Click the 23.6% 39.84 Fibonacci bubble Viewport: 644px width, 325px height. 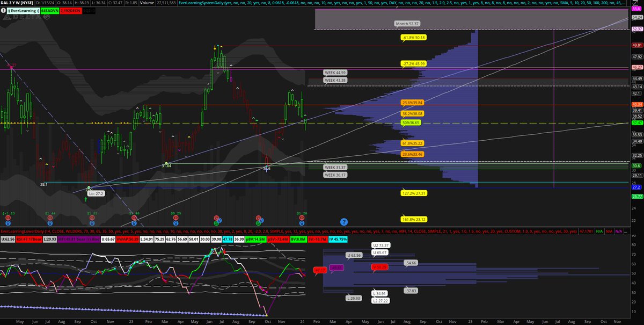[413, 102]
